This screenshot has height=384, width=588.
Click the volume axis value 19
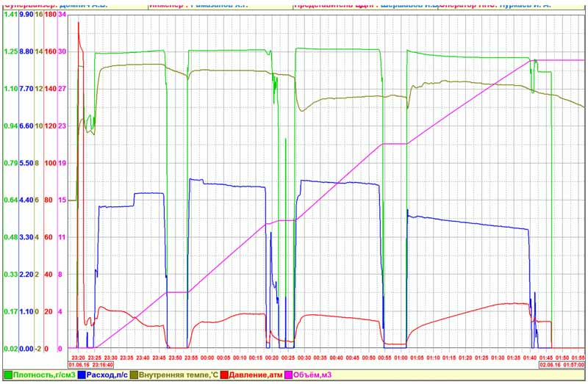pos(62,163)
